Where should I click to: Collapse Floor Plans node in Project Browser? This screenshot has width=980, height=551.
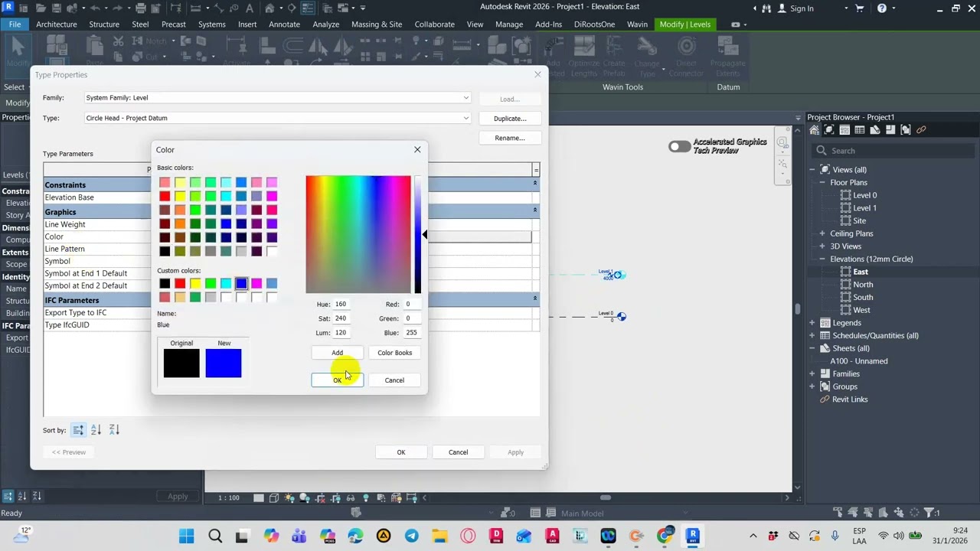pos(822,182)
